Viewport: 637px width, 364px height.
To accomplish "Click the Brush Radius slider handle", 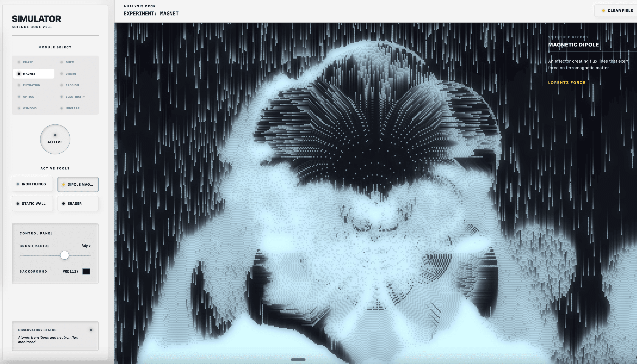I will click(x=65, y=255).
